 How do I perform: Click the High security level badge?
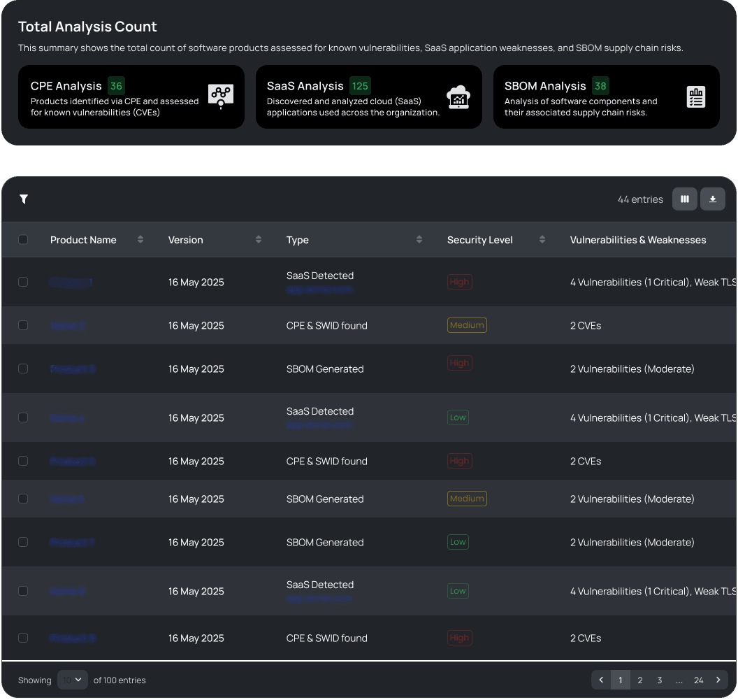[x=459, y=282]
